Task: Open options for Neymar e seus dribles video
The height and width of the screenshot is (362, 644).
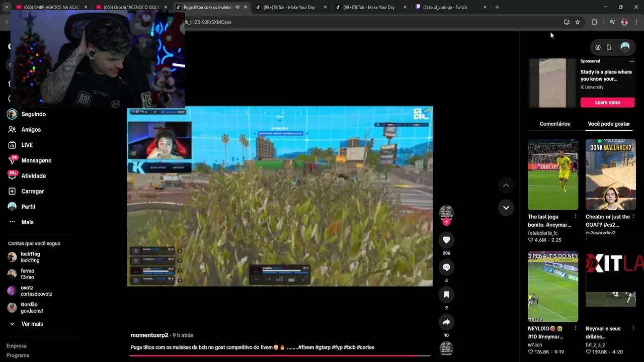Action: (633, 328)
